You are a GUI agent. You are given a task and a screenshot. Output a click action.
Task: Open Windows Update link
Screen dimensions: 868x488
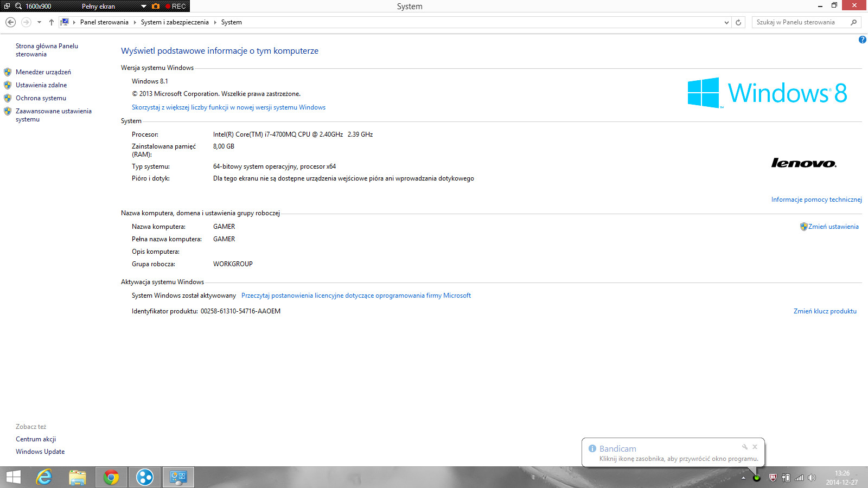(x=40, y=452)
